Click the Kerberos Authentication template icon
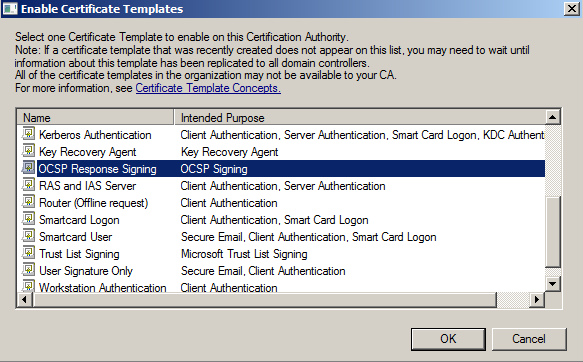 pyautogui.click(x=28, y=134)
